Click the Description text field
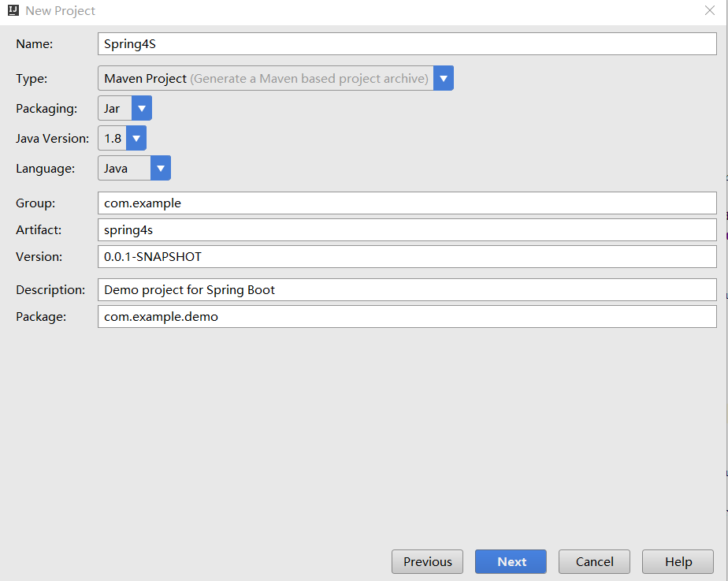The width and height of the screenshot is (728, 581). tap(407, 290)
